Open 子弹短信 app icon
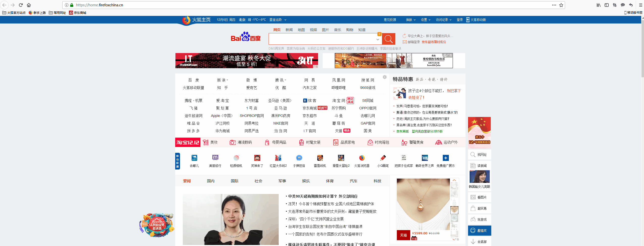The height and width of the screenshot is (246, 644). 299,158
